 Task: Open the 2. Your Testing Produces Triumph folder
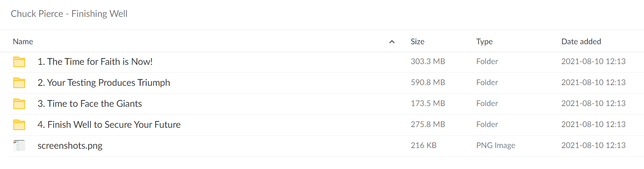tap(104, 83)
